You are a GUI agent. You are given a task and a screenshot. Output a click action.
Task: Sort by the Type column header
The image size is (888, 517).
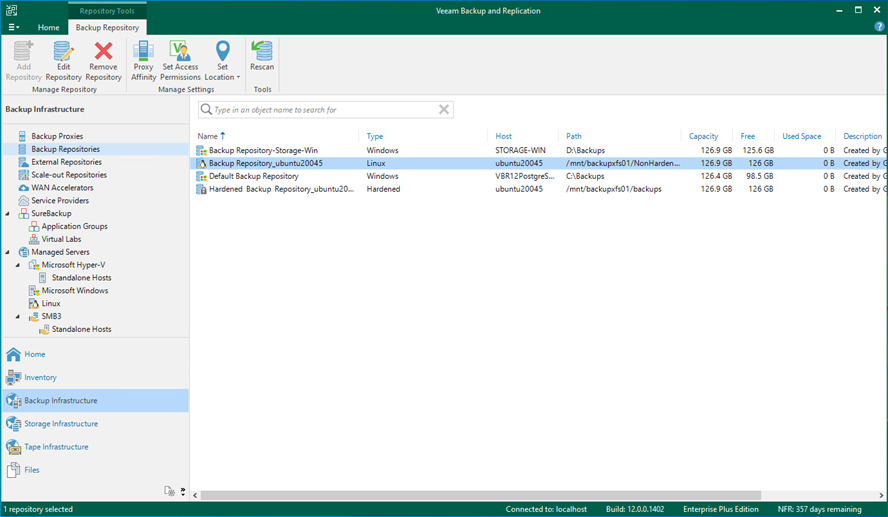pos(374,136)
